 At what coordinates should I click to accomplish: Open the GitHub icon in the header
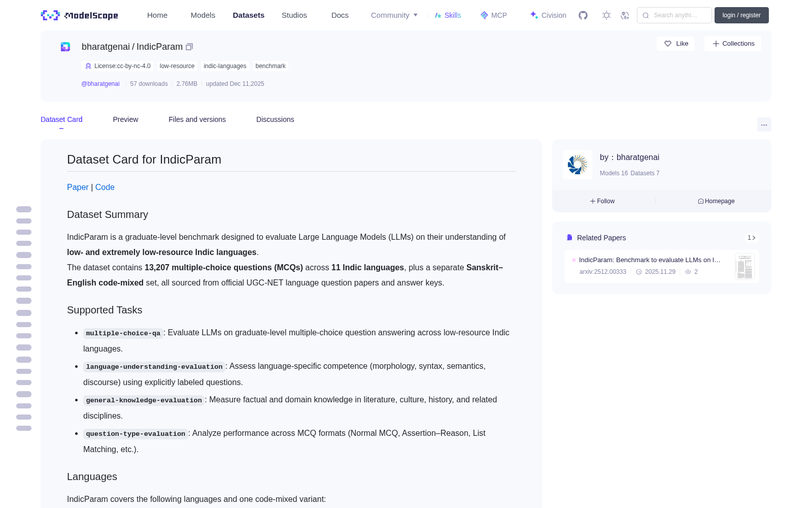(x=583, y=15)
